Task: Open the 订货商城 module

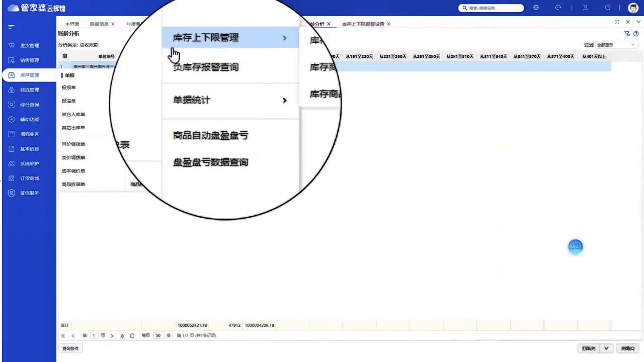Action: coord(29,178)
